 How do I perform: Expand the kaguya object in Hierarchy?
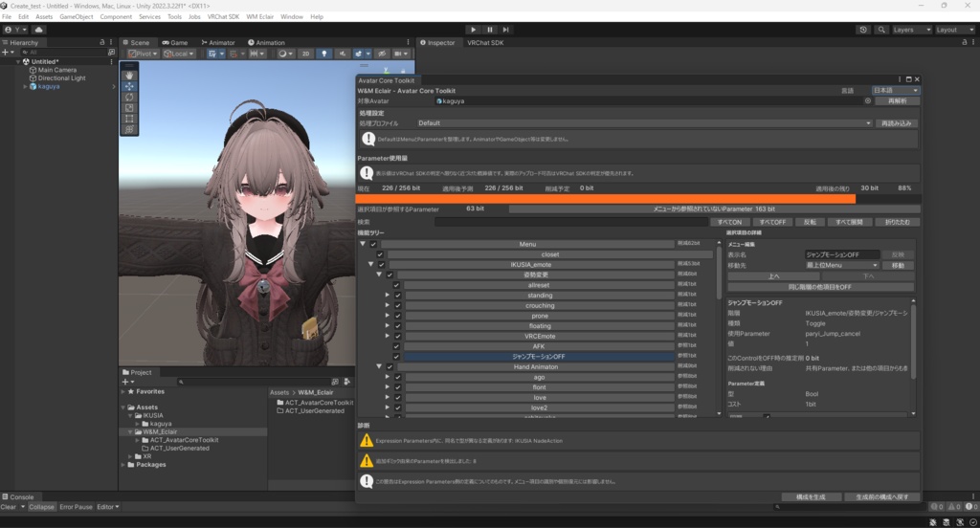(25, 86)
